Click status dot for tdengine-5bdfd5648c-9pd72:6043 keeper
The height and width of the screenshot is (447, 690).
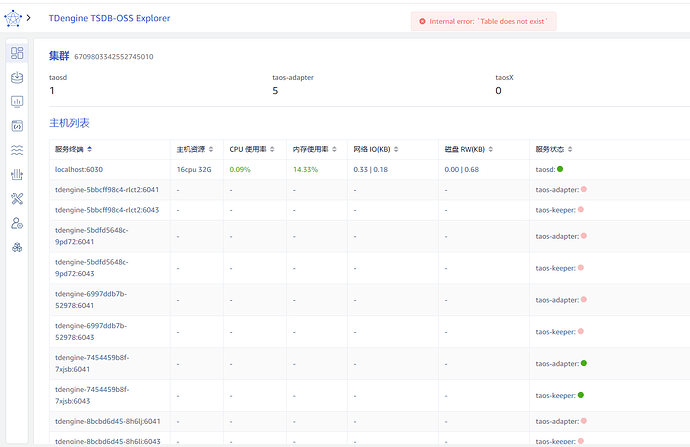click(581, 267)
